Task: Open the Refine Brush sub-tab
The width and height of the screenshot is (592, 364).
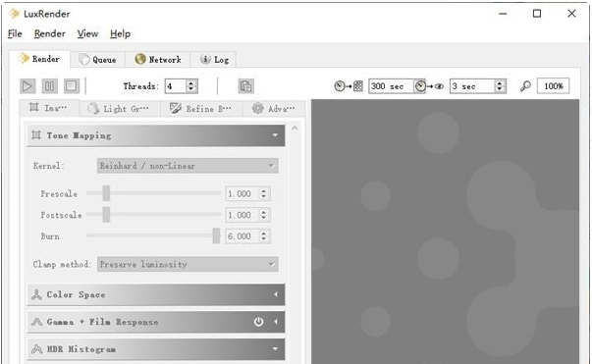Action: point(201,109)
